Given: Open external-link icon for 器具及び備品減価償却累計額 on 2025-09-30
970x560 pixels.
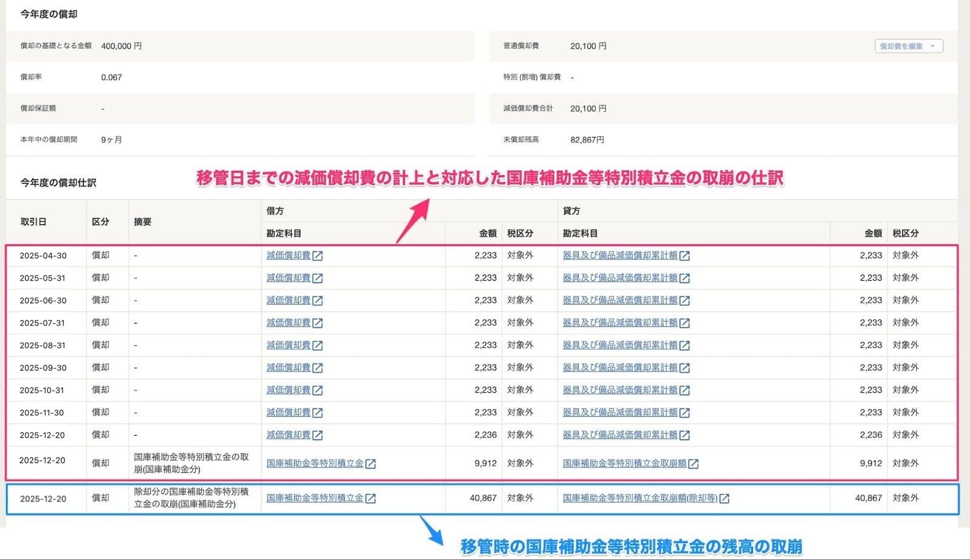Looking at the screenshot, I should (684, 368).
